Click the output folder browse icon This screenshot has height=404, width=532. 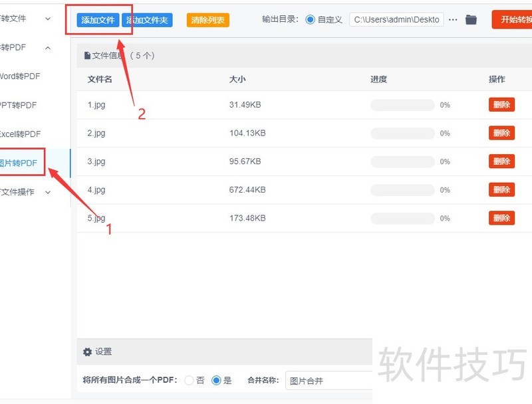tap(471, 20)
